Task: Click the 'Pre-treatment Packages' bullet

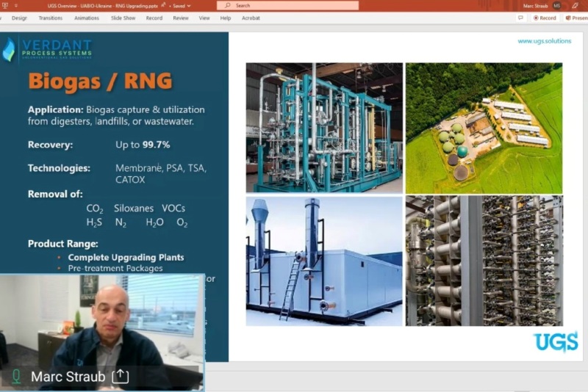Action: click(x=115, y=268)
